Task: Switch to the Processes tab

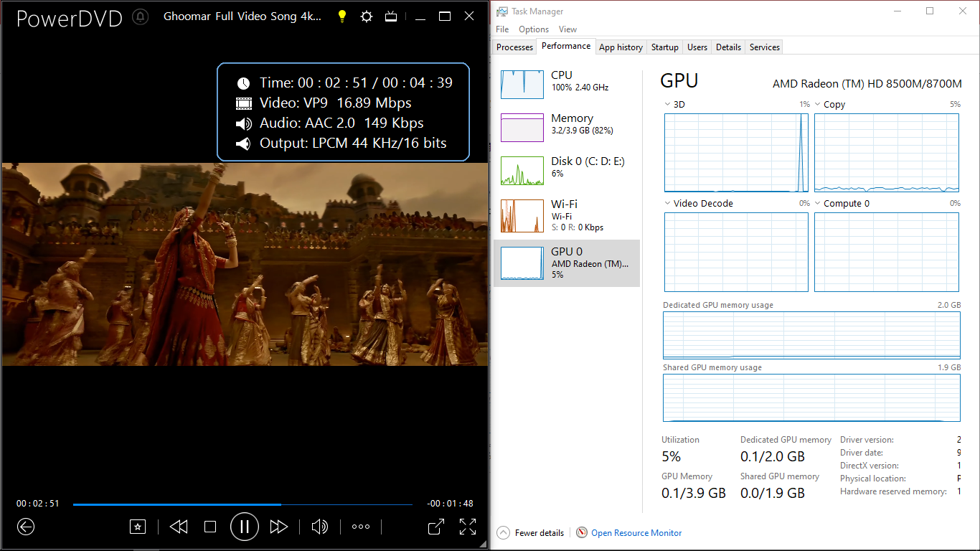Action: (515, 47)
